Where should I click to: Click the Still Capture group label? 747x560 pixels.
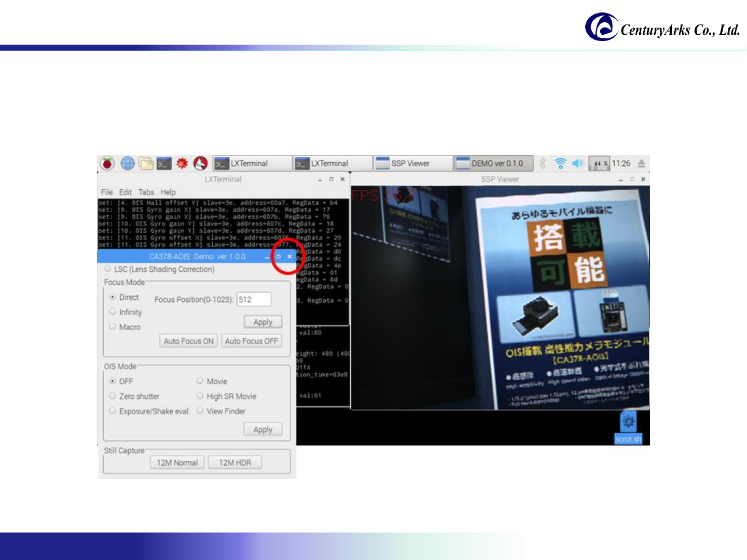coord(124,451)
